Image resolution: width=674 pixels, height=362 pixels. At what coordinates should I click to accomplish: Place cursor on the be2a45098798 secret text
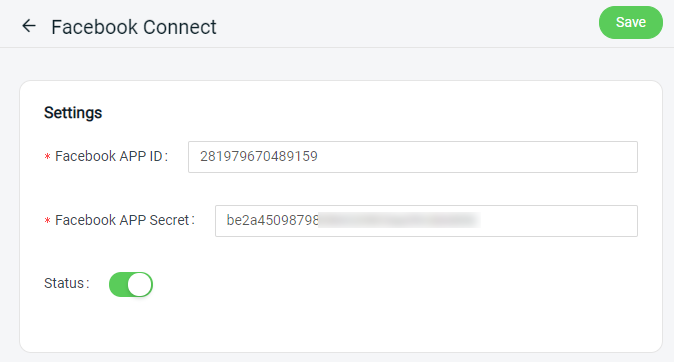(x=273, y=220)
